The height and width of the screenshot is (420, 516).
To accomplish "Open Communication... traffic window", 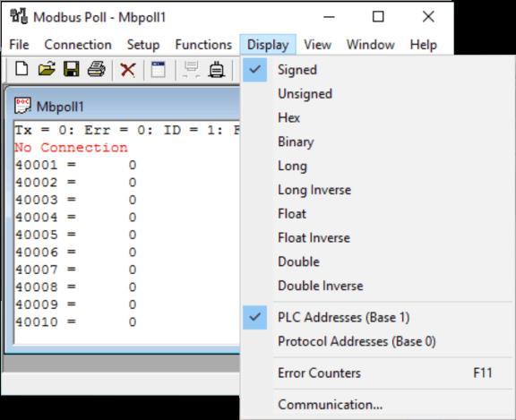I will pyautogui.click(x=378, y=405).
